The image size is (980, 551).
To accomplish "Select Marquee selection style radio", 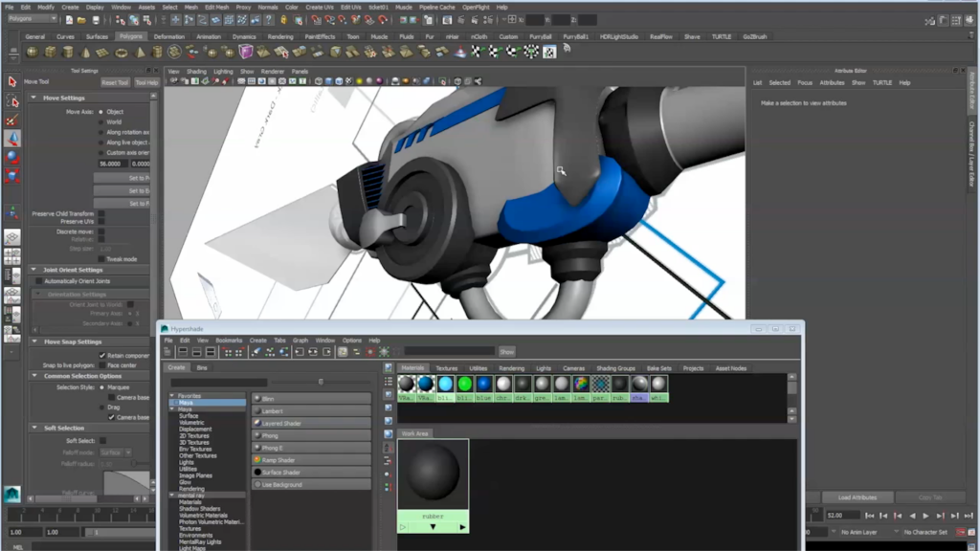I will [101, 387].
